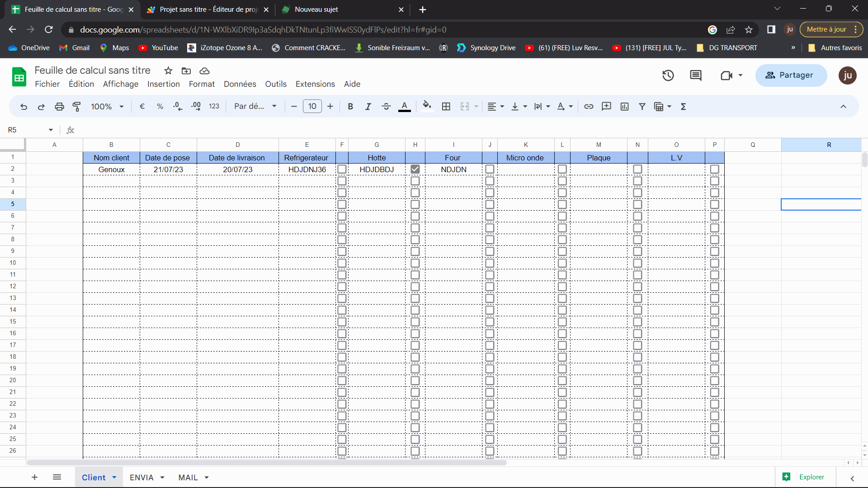Open the borders tool
Viewport: 868px width, 488px height.
(446, 107)
